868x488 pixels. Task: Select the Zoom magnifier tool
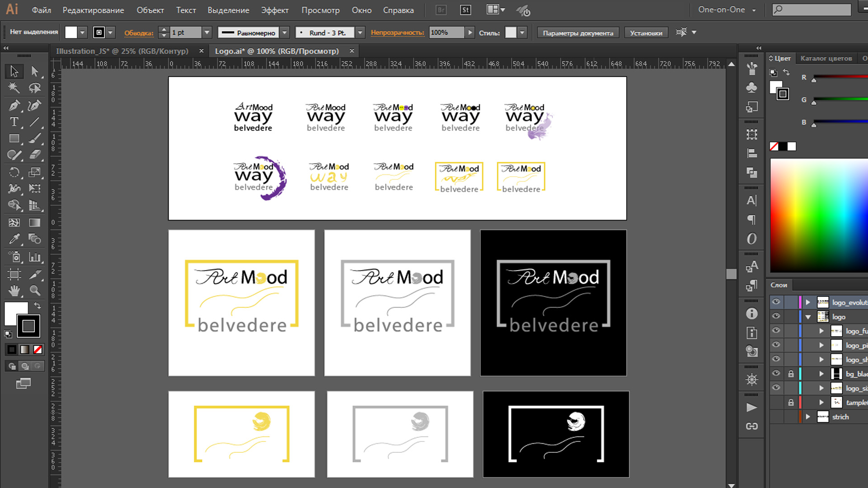click(35, 290)
